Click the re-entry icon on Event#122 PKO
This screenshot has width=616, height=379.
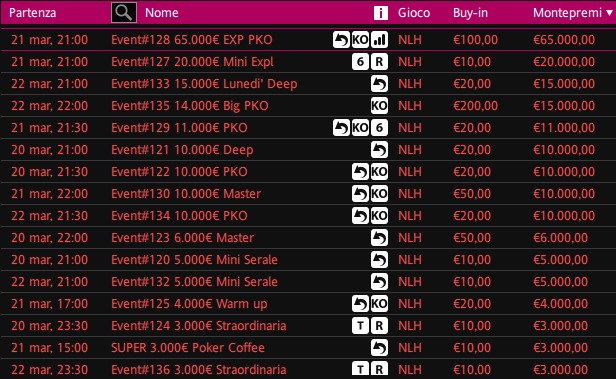(x=360, y=172)
